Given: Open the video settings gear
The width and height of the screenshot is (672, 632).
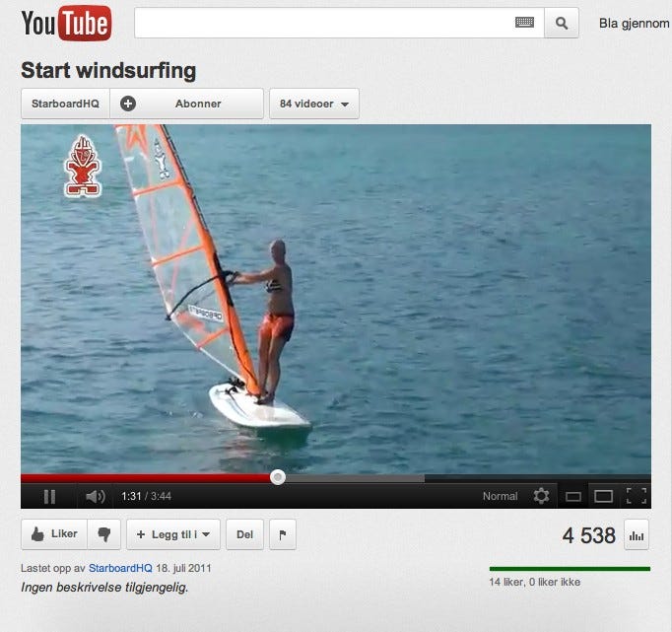Looking at the screenshot, I should click(541, 496).
